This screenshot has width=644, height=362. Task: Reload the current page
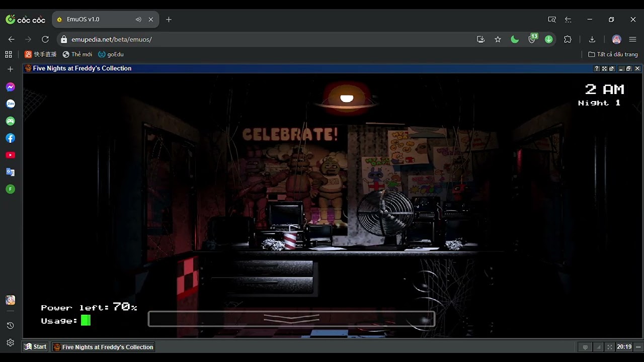coord(45,39)
